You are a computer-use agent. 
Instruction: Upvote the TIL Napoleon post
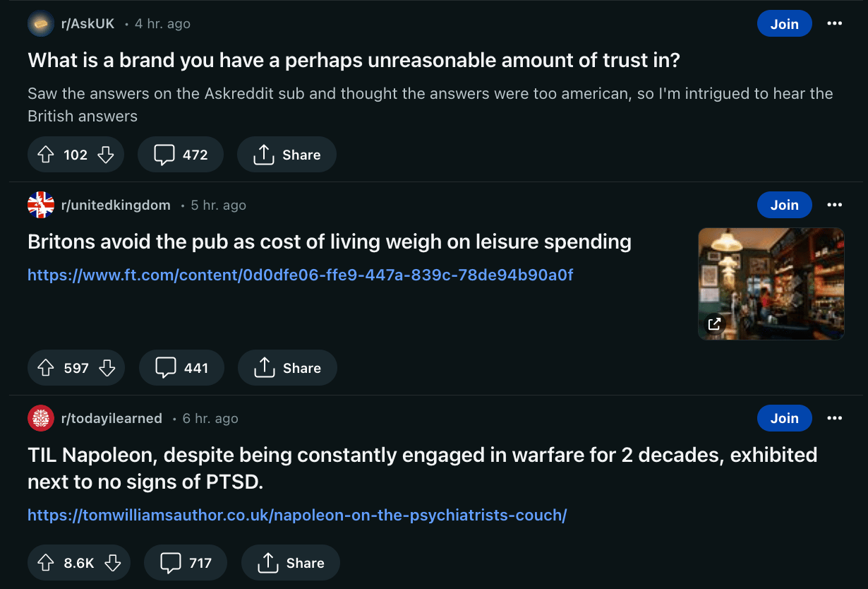click(46, 563)
